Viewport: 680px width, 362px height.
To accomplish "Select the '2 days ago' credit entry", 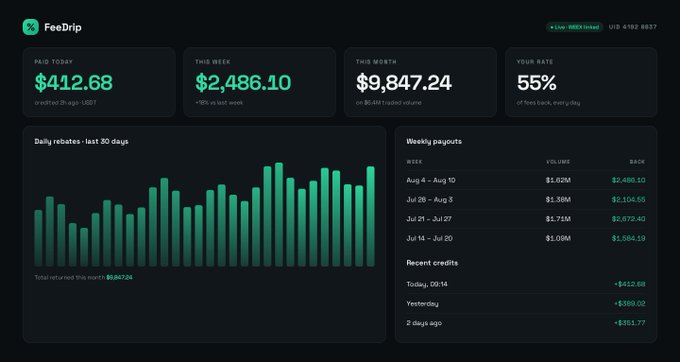I will tap(526, 323).
